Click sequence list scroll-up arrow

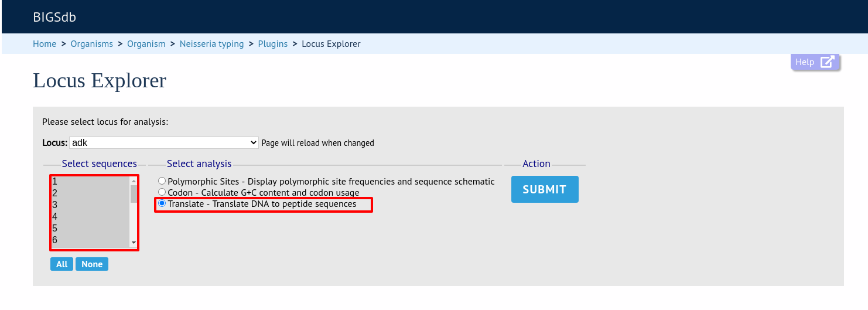click(134, 181)
